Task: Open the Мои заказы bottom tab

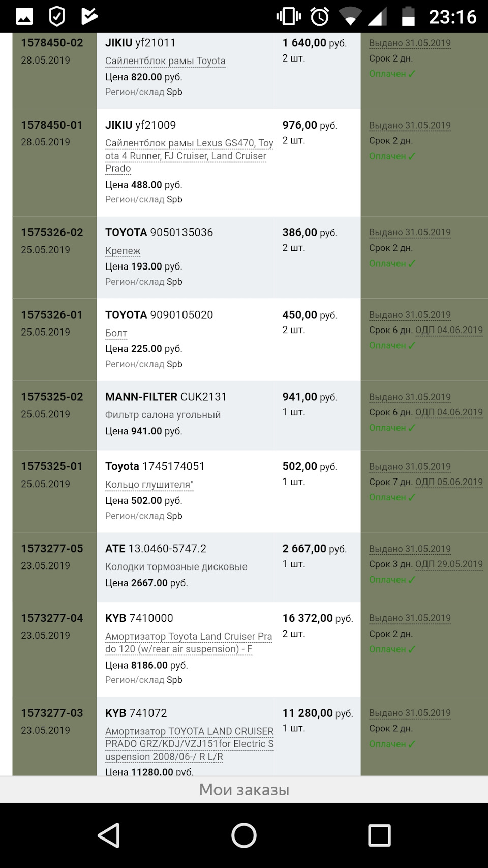Action: coord(244,789)
